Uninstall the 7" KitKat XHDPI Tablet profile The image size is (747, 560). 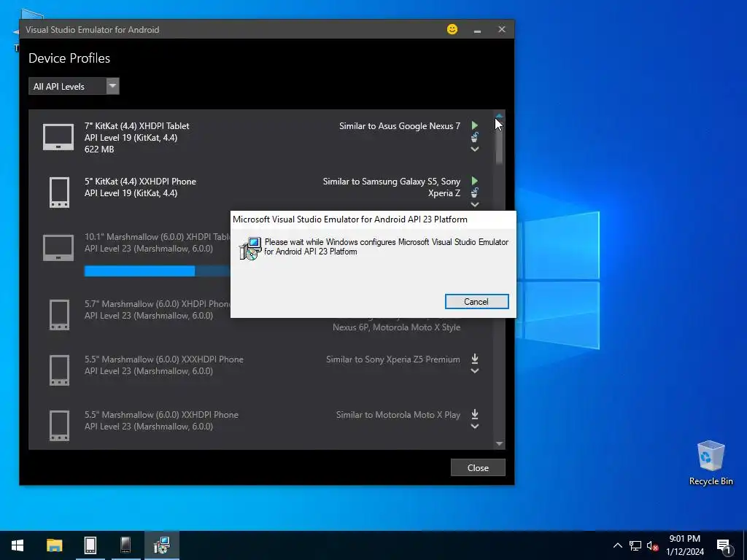click(x=474, y=138)
